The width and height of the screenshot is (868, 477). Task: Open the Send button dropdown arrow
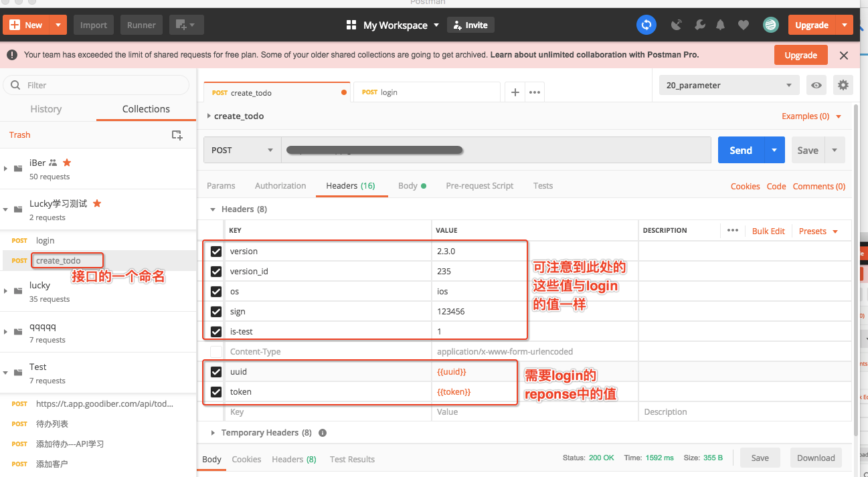click(774, 150)
